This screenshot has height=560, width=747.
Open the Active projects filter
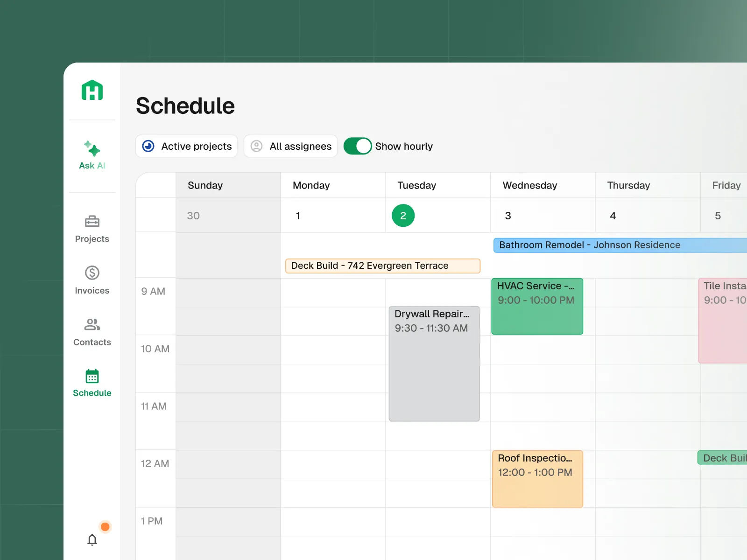187,146
